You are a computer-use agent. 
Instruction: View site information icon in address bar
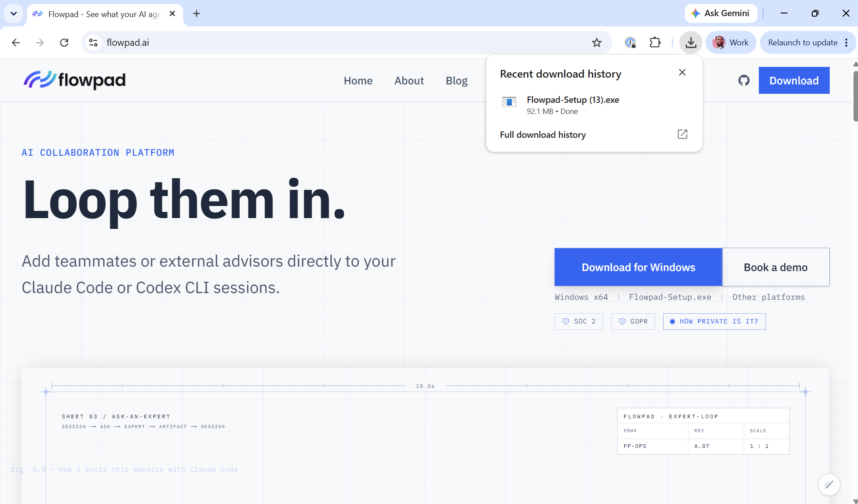coord(93,43)
